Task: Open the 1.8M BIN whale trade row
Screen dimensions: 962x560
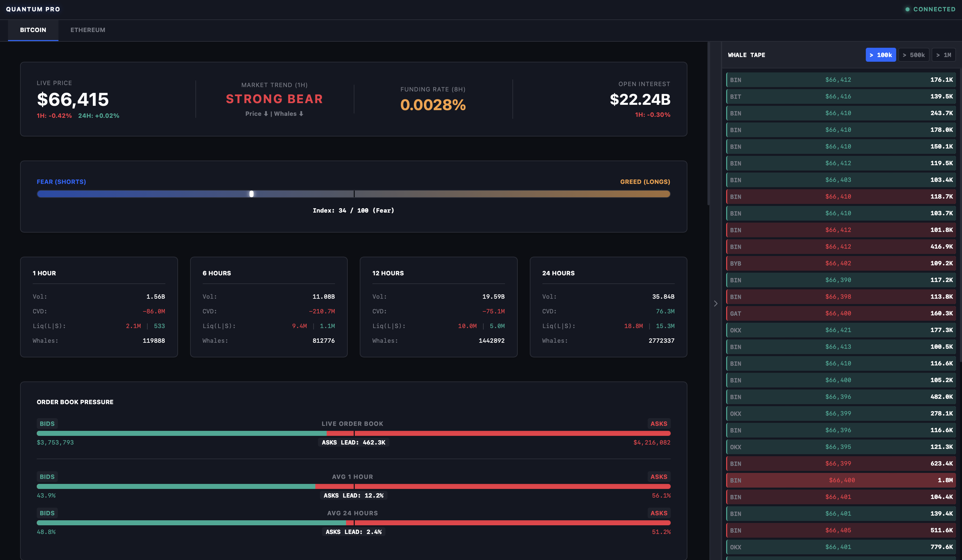Action: click(x=841, y=480)
